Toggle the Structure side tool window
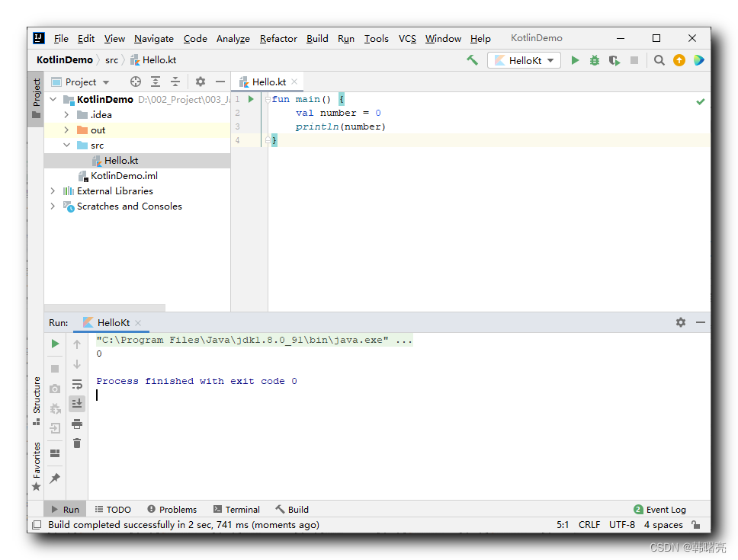Viewport: 738px width, 560px height. pyautogui.click(x=37, y=401)
